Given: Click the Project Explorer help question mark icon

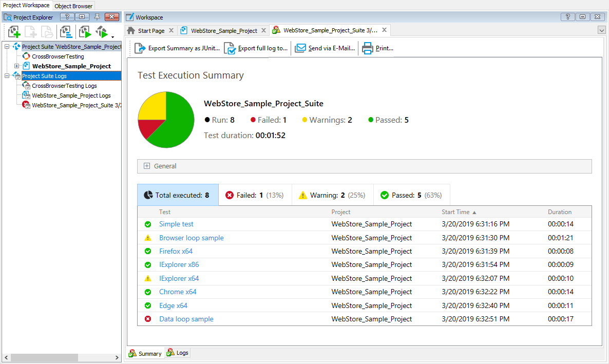Looking at the screenshot, I should tap(67, 17).
